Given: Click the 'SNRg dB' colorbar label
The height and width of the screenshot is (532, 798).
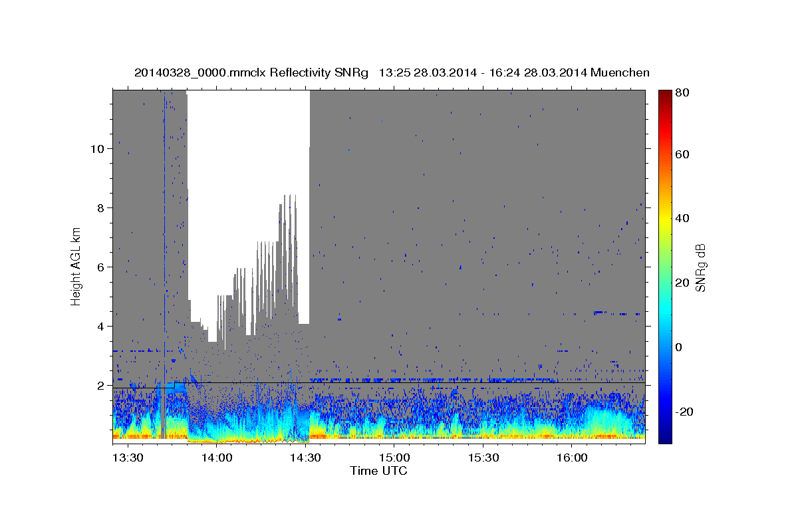Looking at the screenshot, I should coord(700,268).
